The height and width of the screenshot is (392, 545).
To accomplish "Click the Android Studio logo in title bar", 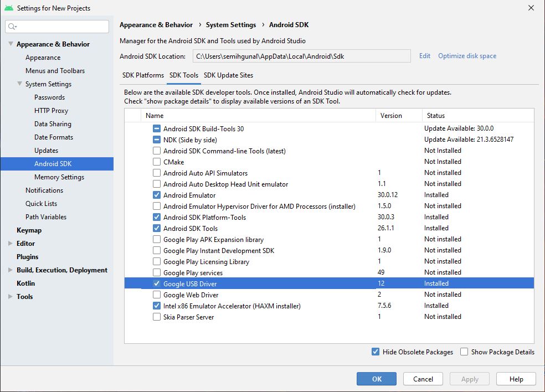I will pos(9,8).
